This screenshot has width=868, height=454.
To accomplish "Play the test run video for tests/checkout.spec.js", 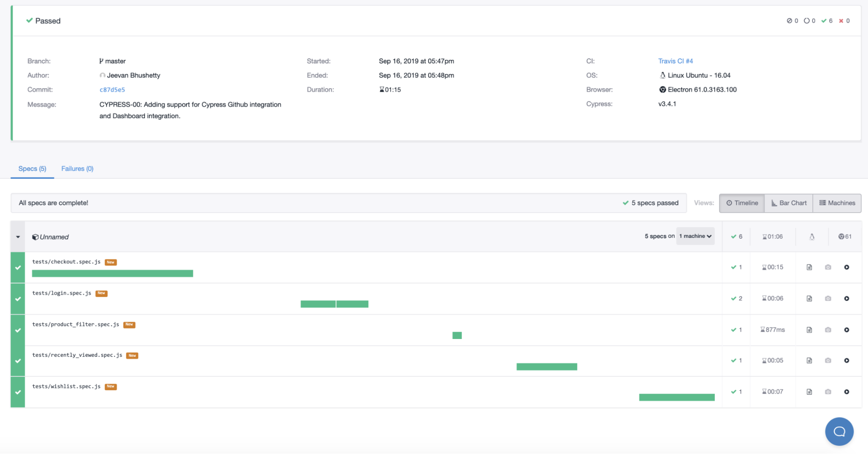I will tap(847, 267).
